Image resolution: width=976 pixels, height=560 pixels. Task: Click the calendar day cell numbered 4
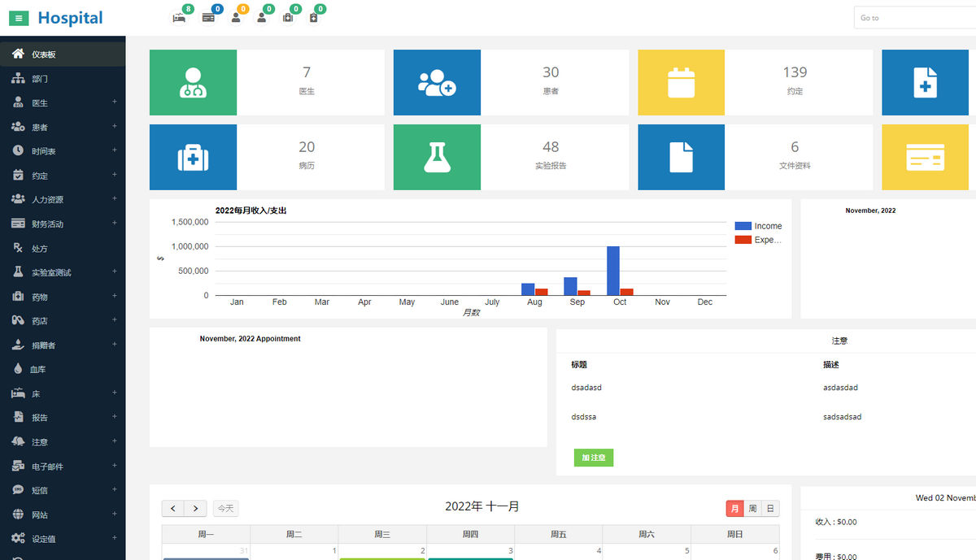click(x=559, y=552)
